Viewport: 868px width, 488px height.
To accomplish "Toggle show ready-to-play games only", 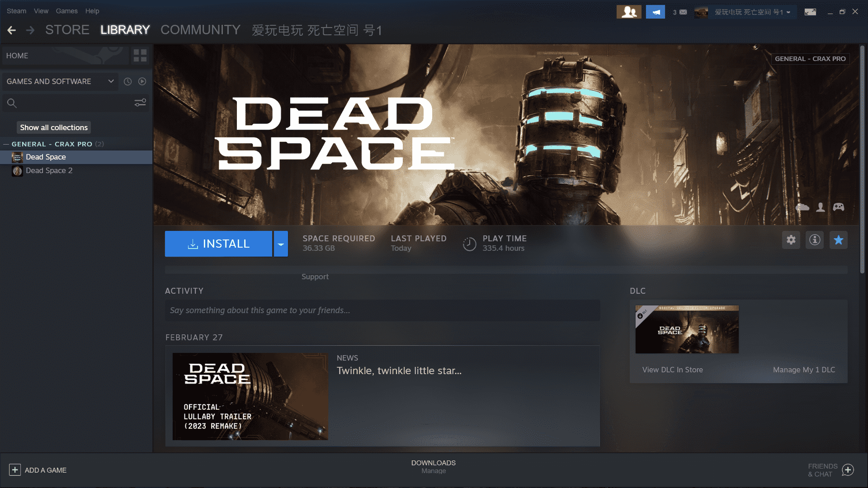I will coord(142,81).
